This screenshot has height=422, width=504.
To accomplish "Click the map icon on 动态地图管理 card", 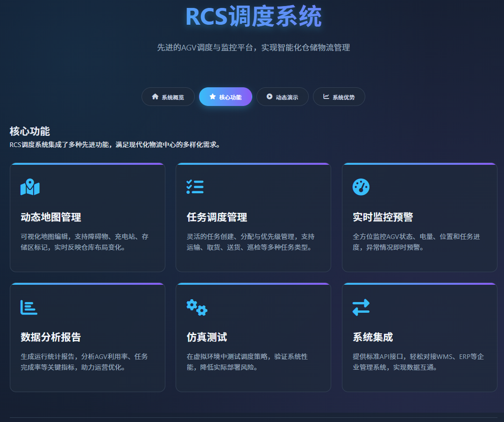I will pyautogui.click(x=30, y=187).
